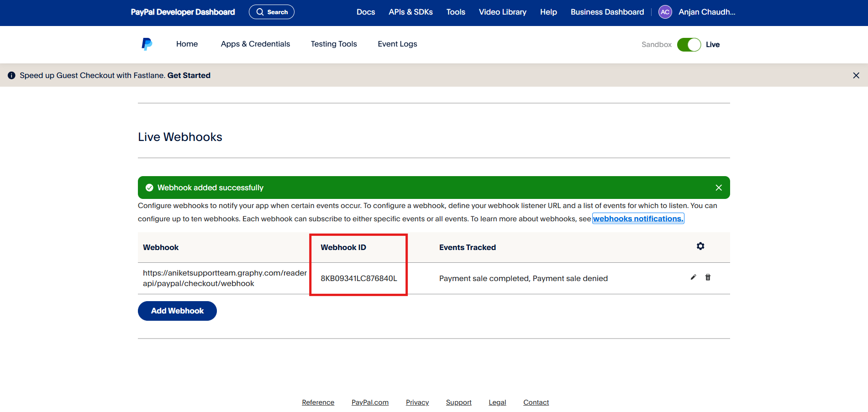The image size is (868, 412).
Task: Click the AC user avatar icon
Action: tap(665, 12)
